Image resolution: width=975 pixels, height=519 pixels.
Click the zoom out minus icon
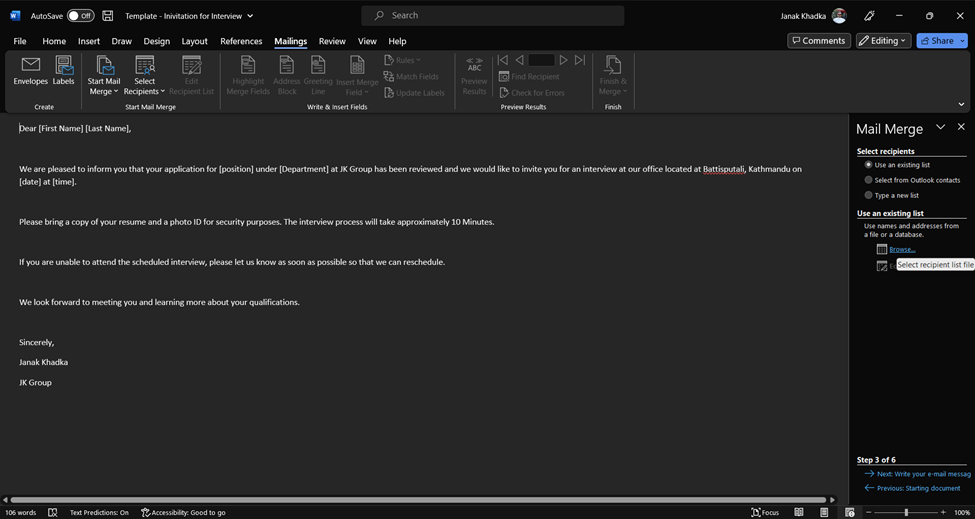(869, 512)
